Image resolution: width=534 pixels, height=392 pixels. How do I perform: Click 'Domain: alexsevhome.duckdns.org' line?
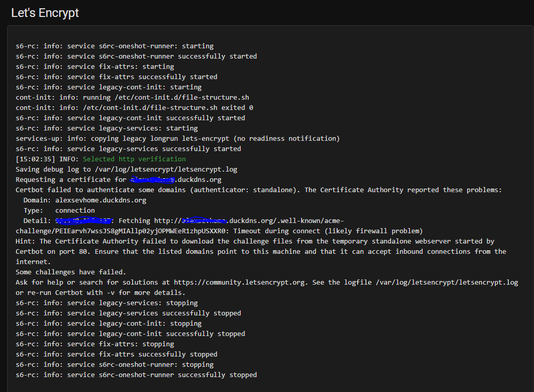[x=85, y=200]
